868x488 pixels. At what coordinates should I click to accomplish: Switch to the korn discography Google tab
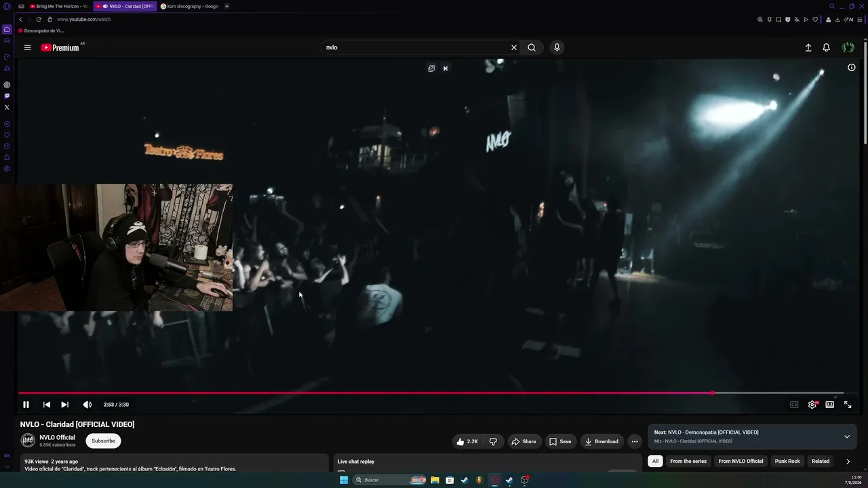pos(189,6)
